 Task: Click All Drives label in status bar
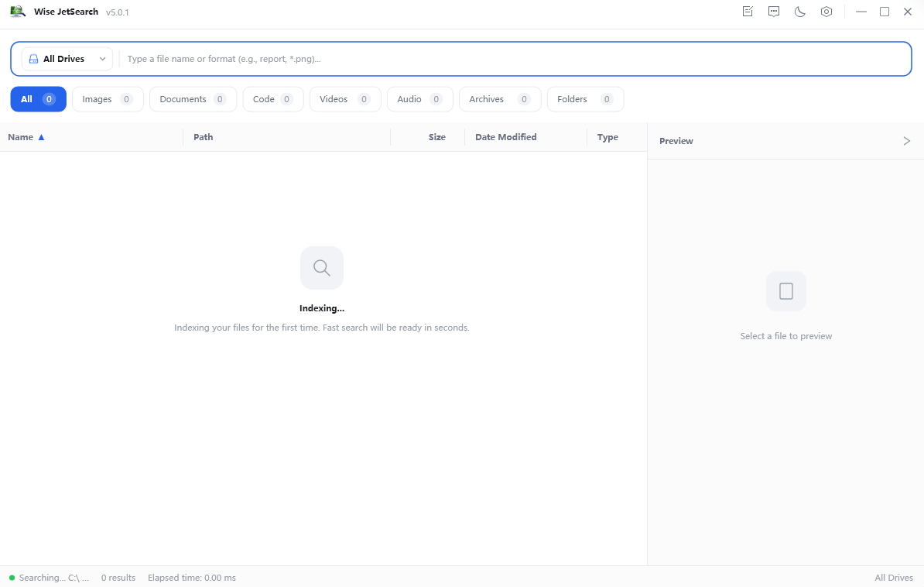(x=894, y=578)
